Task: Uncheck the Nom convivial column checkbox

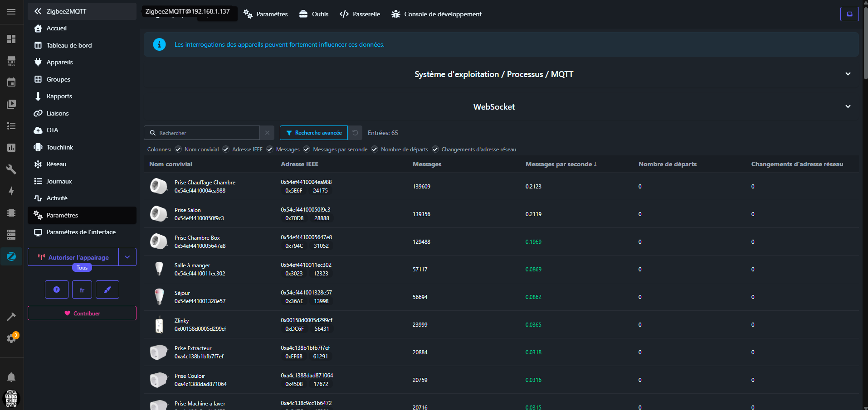Action: click(178, 150)
